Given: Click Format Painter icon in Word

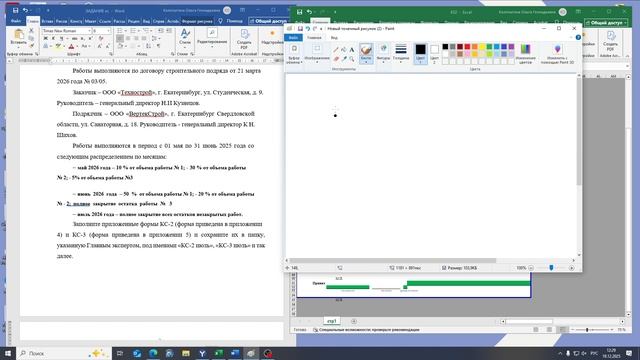Looking at the screenshot, I should (x=31, y=46).
